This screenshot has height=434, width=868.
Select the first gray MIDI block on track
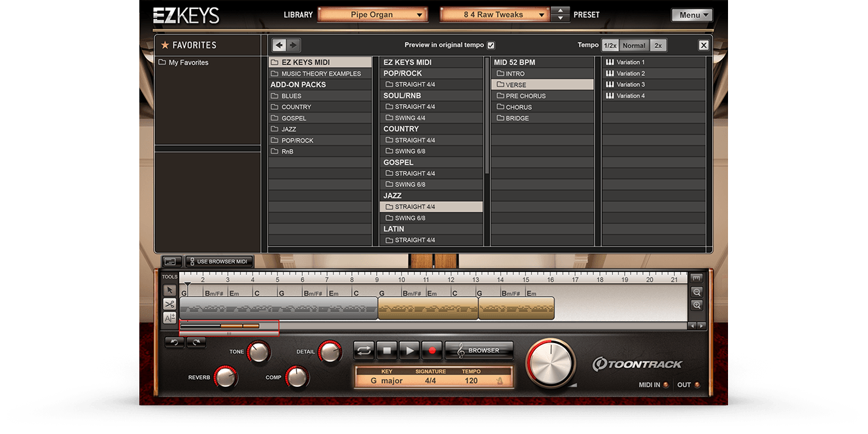(x=279, y=308)
